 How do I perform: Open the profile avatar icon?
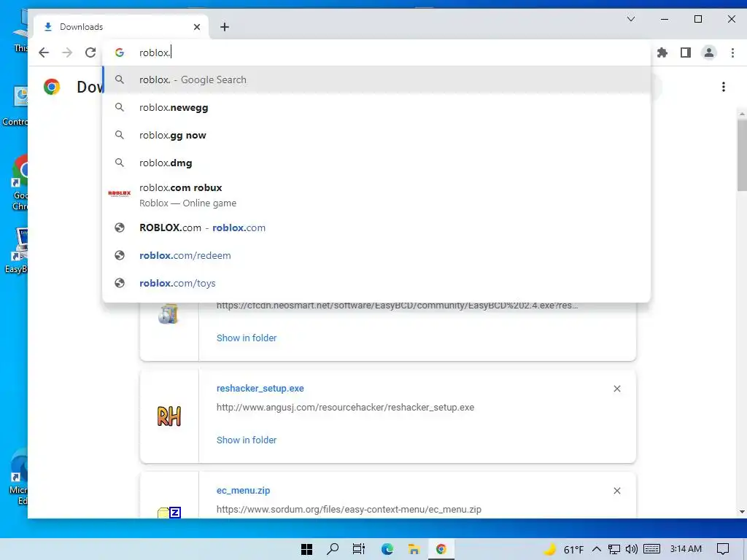(x=709, y=52)
